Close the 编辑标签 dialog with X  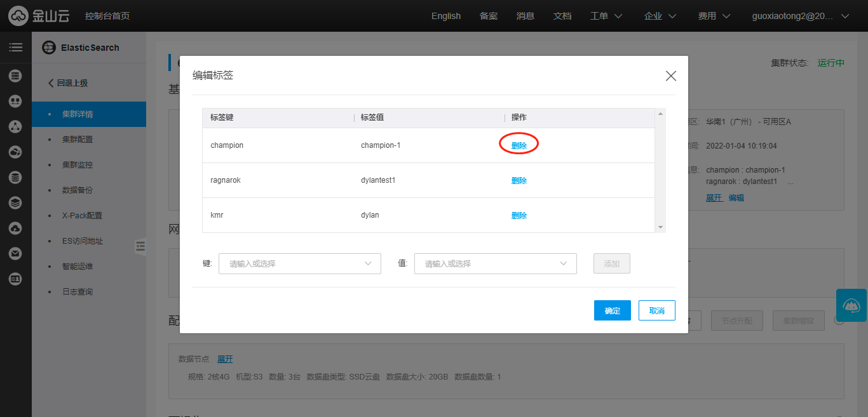pyautogui.click(x=670, y=76)
